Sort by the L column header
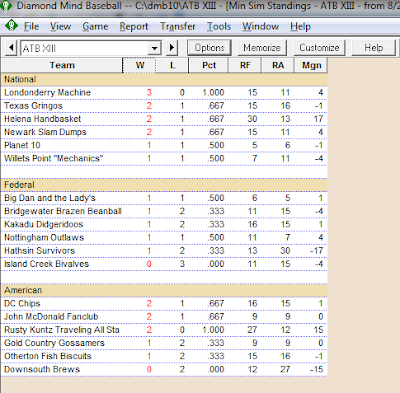Image resolution: width=400 pixels, height=393 pixels. (x=172, y=65)
